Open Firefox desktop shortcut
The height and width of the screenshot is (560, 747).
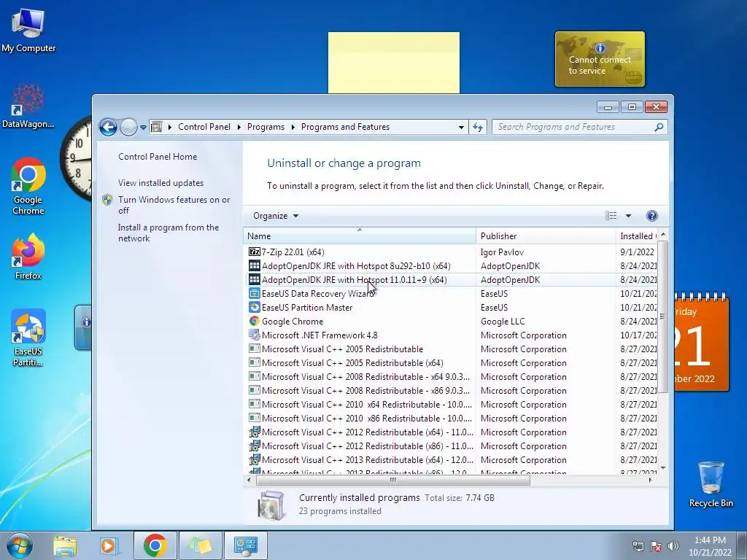point(28,256)
